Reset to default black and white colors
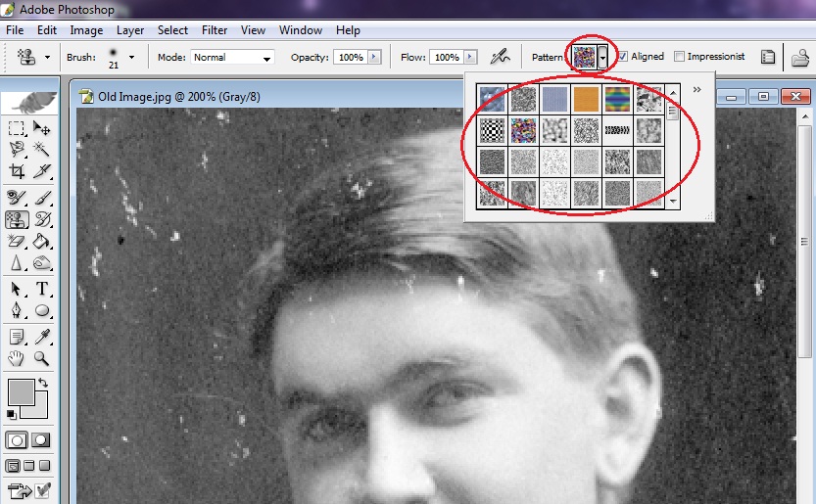 point(11,415)
